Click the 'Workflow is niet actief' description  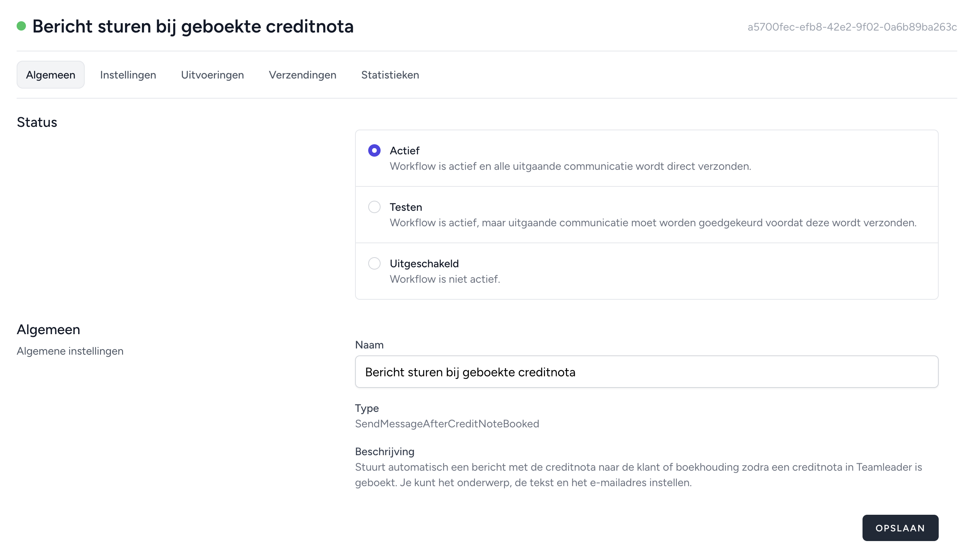[445, 279]
